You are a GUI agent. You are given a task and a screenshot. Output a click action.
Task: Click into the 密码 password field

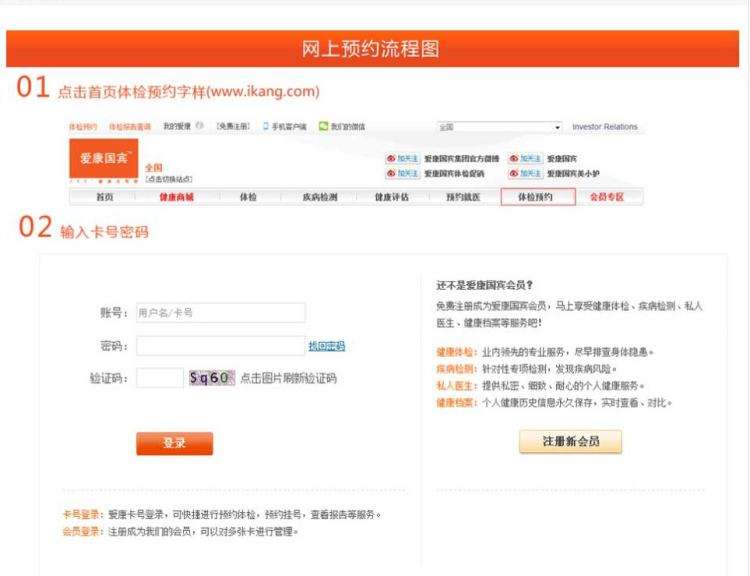220,346
